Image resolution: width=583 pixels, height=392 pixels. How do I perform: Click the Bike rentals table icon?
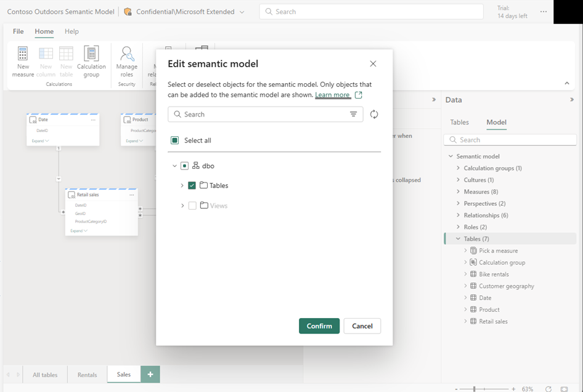click(473, 274)
